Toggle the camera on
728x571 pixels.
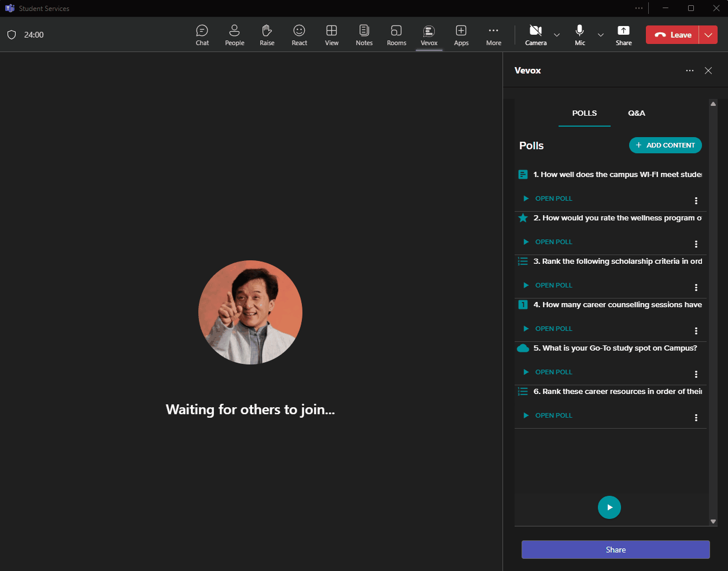pyautogui.click(x=535, y=35)
